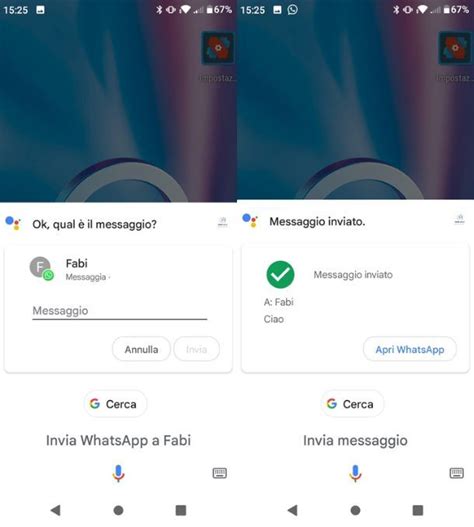Open the updates tray icon on right screen
Viewport: 474px width, 527px height.
[460, 219]
